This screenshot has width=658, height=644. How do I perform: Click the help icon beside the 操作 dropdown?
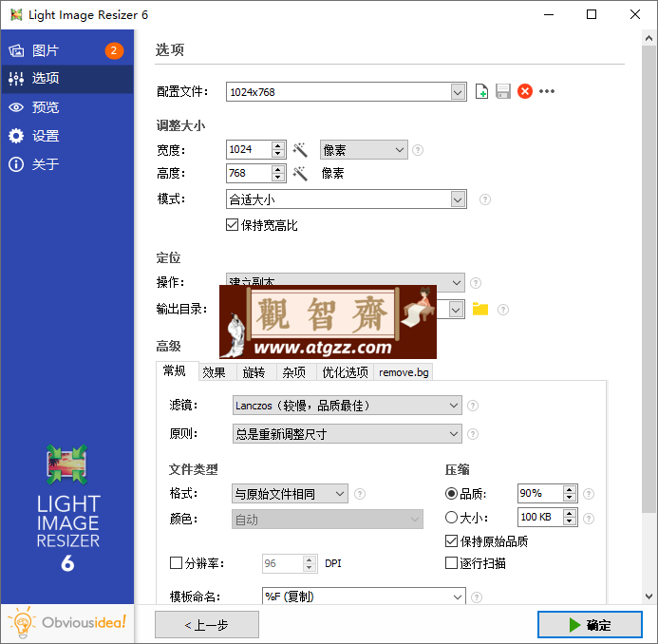click(x=476, y=283)
